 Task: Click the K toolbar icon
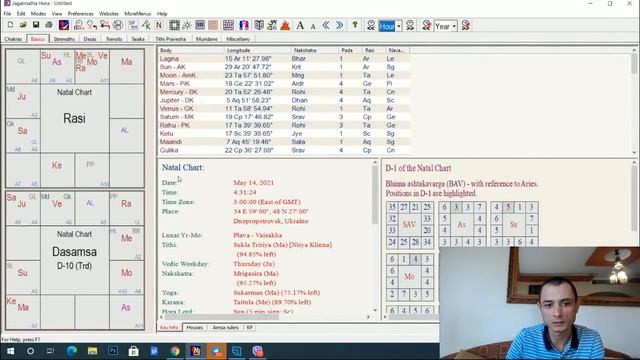146,25
